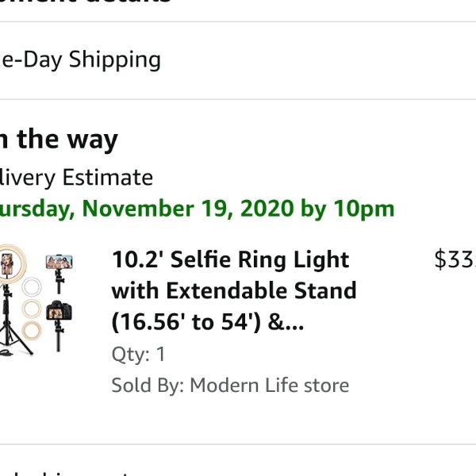Click the Qty: 1 label
The image size is (476, 476).
click(138, 354)
